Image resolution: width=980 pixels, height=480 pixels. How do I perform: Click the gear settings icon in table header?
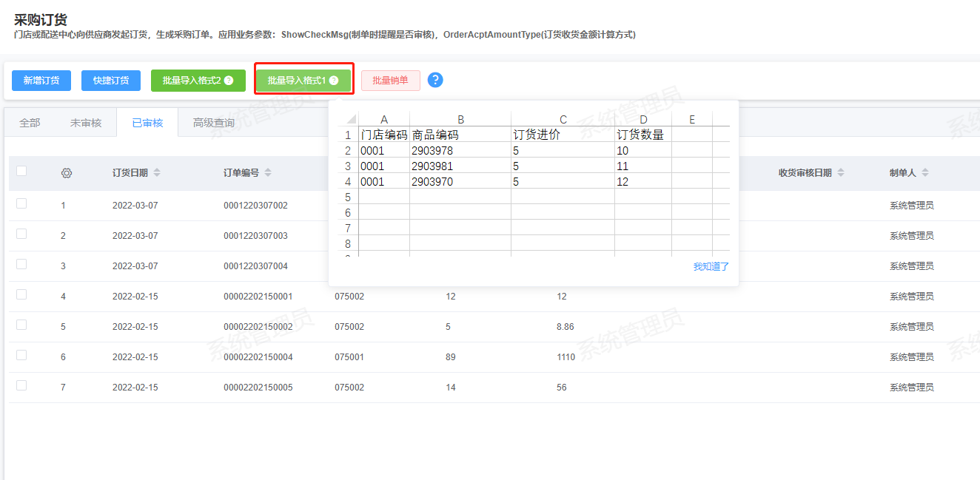coord(67,173)
